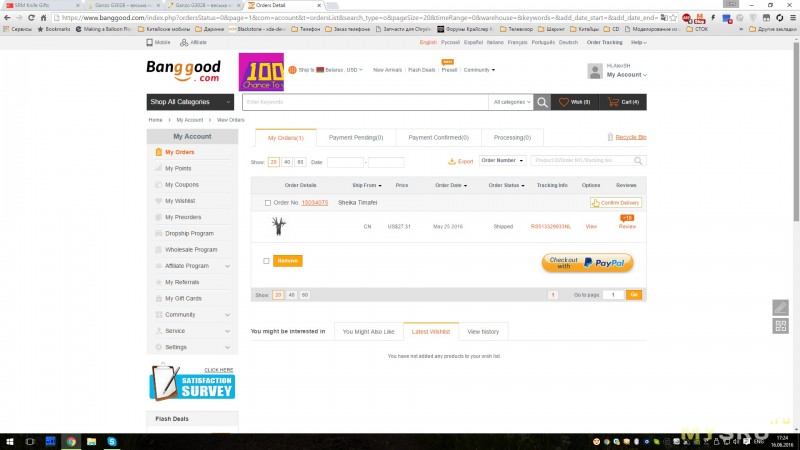This screenshot has height=450, width=800.
Task: Click the edit pencil floating icon
Action: click(x=781, y=307)
